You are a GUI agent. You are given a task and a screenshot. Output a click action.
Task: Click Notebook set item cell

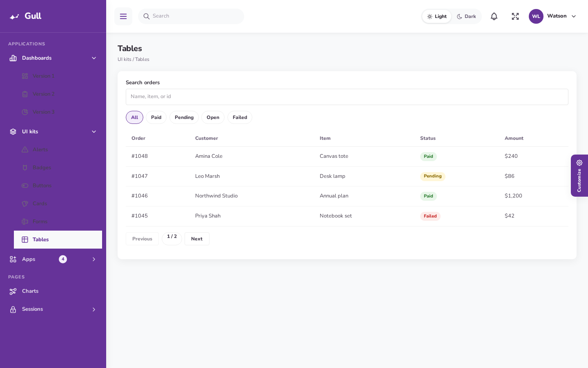pos(336,216)
